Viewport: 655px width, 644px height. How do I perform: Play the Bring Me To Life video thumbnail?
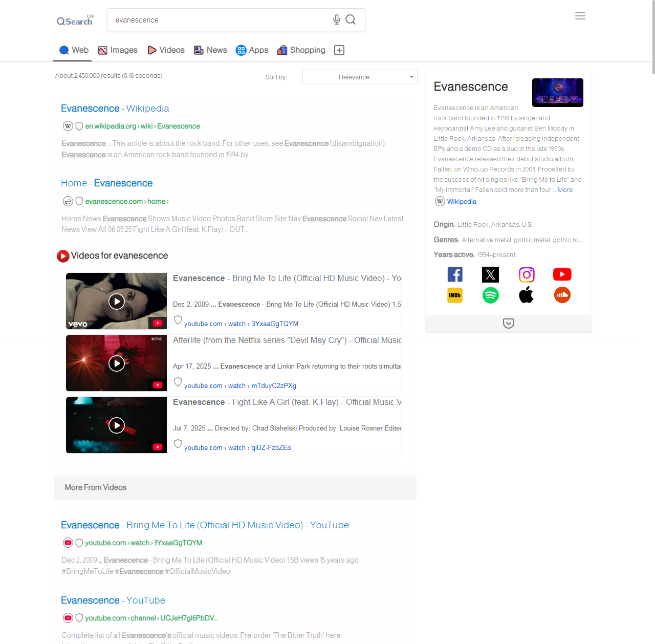pos(117,302)
